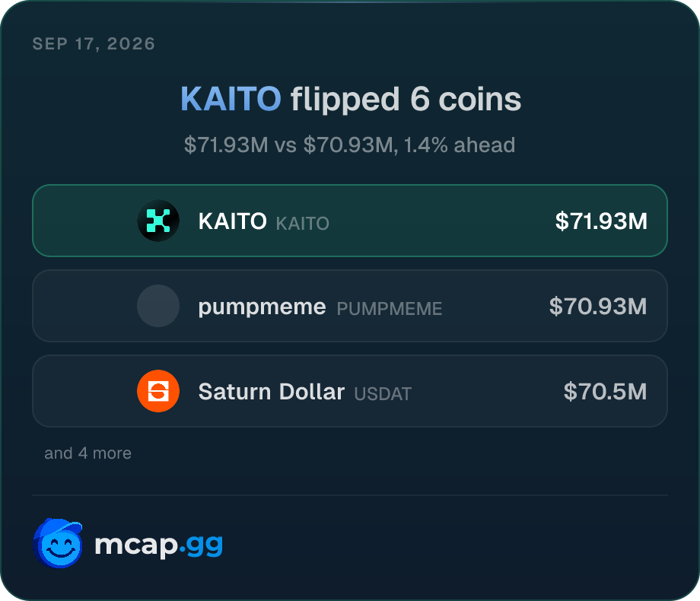
Task: Click the $70.93M market cap value in pumpmeme row
Action: point(598,307)
